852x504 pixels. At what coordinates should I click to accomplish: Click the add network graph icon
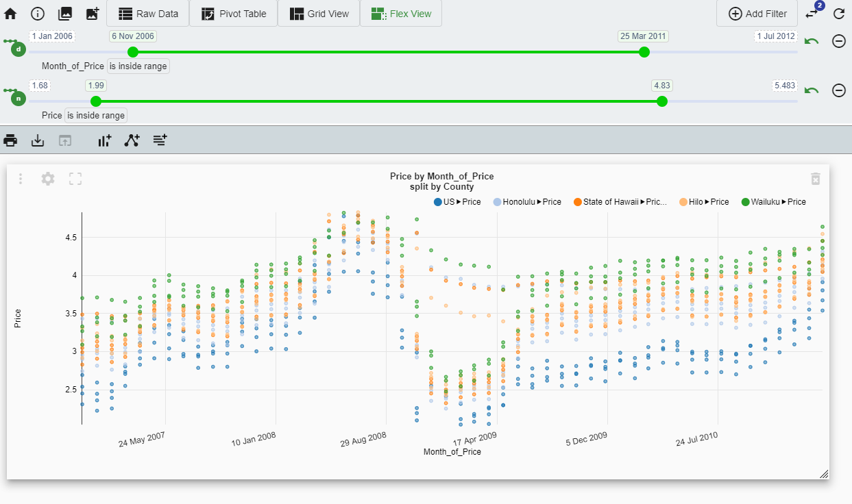tap(132, 140)
